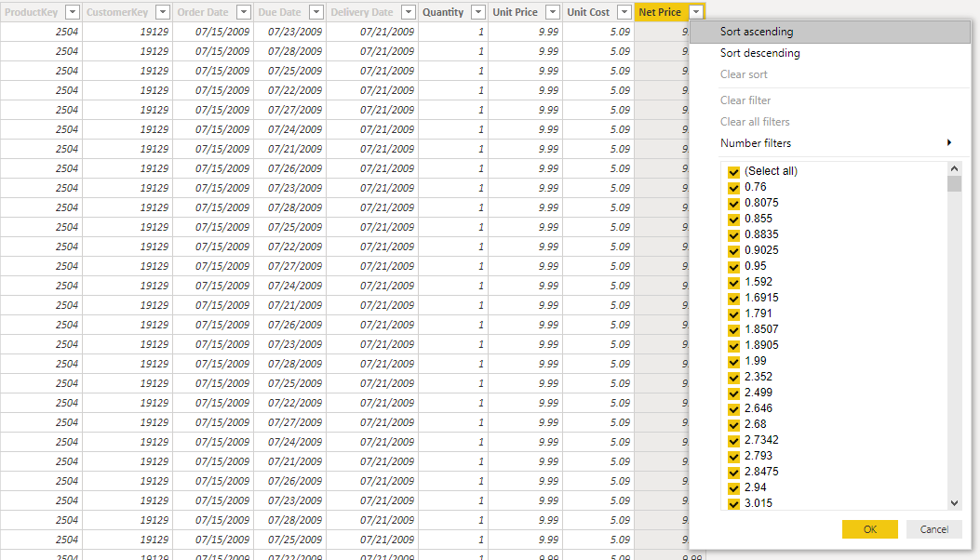The width and height of the screenshot is (980, 560).
Task: Open the ProductKey column filter dropdown
Action: (x=74, y=12)
